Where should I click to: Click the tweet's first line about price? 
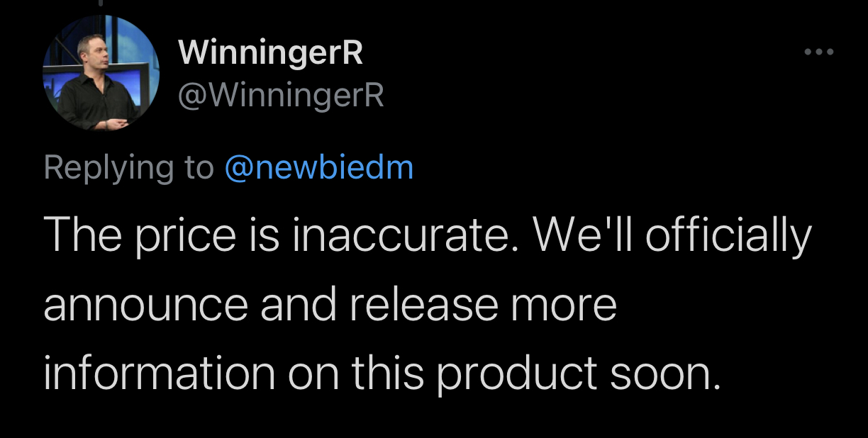[x=425, y=235]
